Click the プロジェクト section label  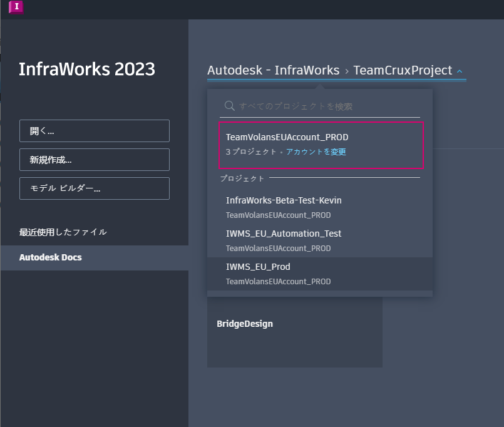pyautogui.click(x=242, y=178)
